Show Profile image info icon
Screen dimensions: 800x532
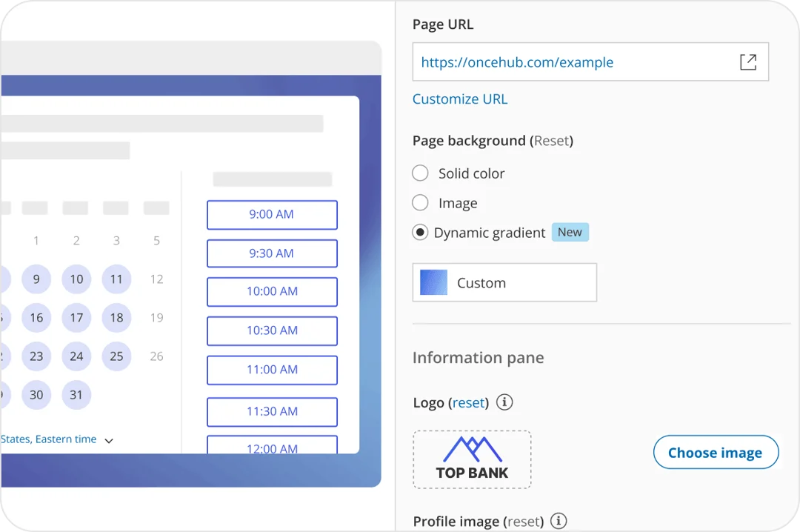coord(559,521)
